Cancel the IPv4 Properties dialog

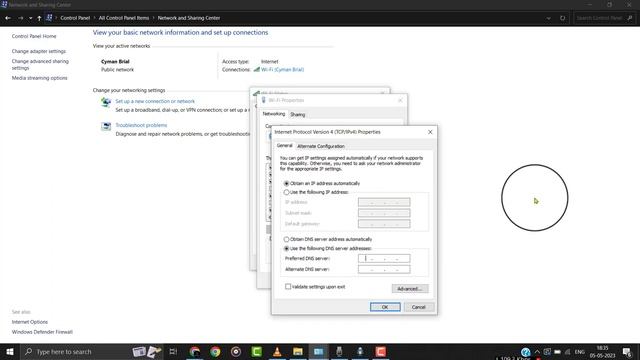[419, 307]
